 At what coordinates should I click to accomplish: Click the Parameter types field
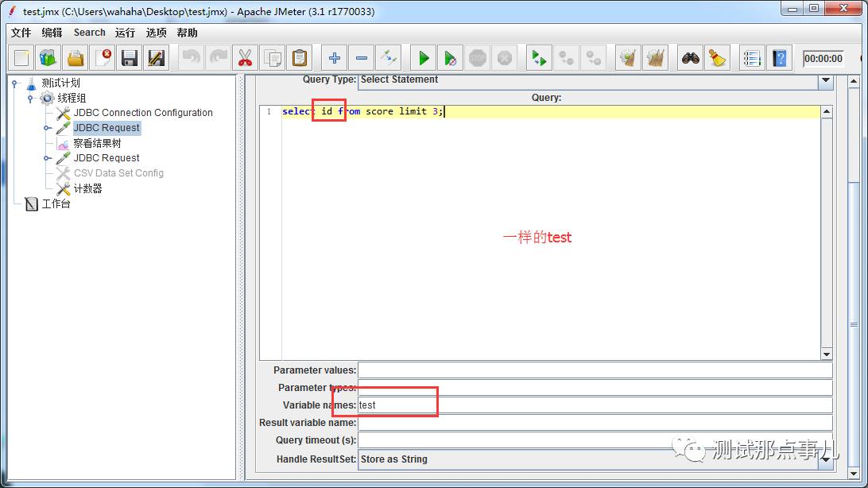(595, 388)
